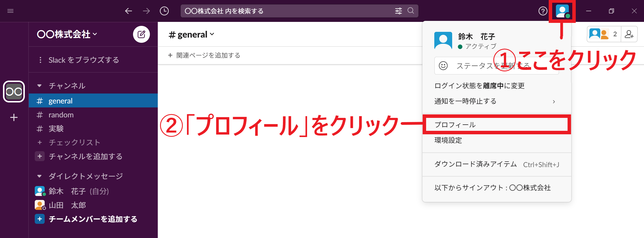
Task: Invite people with the add-person icon
Action: pyautogui.click(x=630, y=34)
